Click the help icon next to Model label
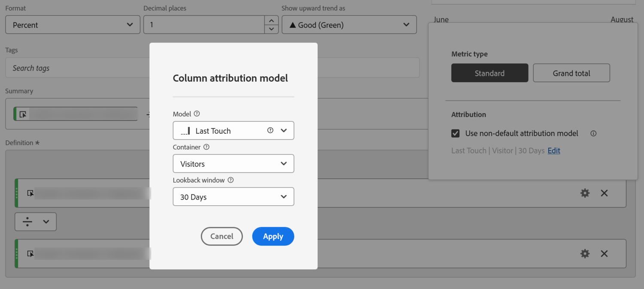The height and width of the screenshot is (289, 644). pyautogui.click(x=197, y=114)
